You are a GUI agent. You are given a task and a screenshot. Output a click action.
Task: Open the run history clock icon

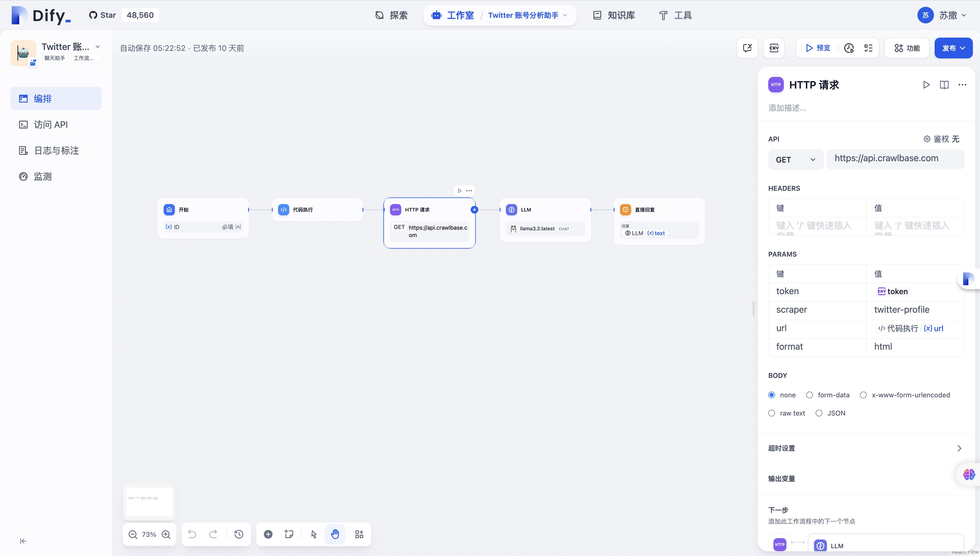(849, 48)
